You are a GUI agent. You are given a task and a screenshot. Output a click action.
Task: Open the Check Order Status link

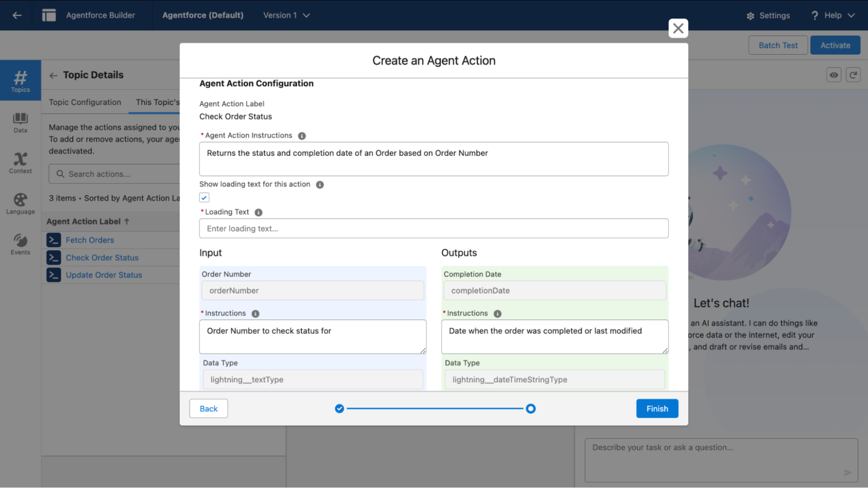pyautogui.click(x=102, y=258)
